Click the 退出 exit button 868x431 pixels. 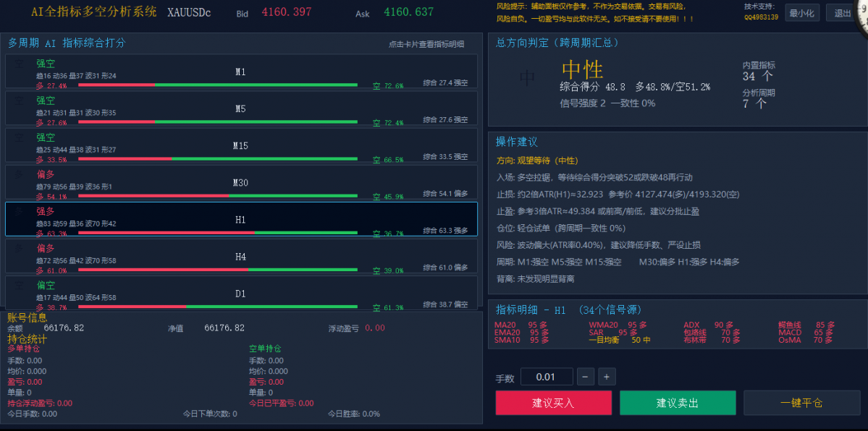coord(841,13)
